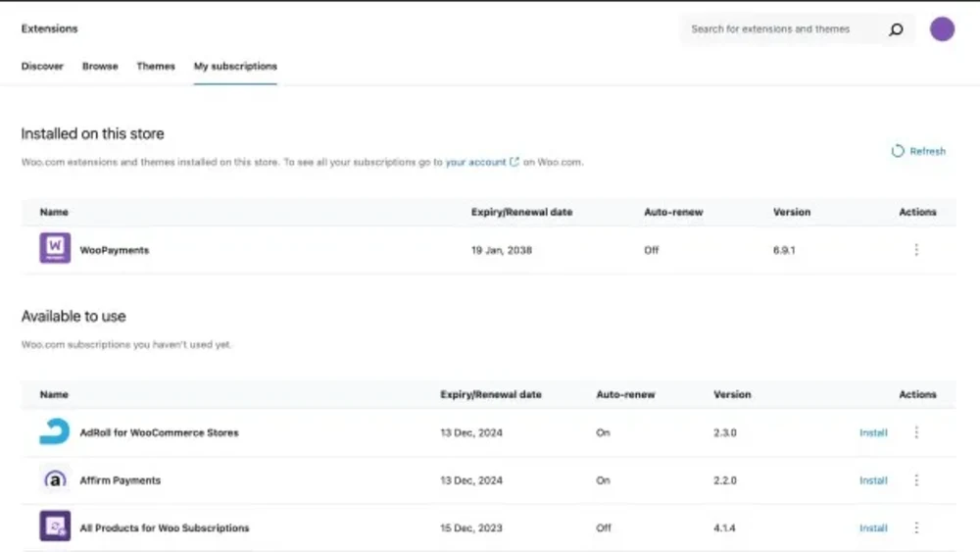Click WooPayments version 6.9.1
The height and width of the screenshot is (552, 980).
pyautogui.click(x=784, y=250)
